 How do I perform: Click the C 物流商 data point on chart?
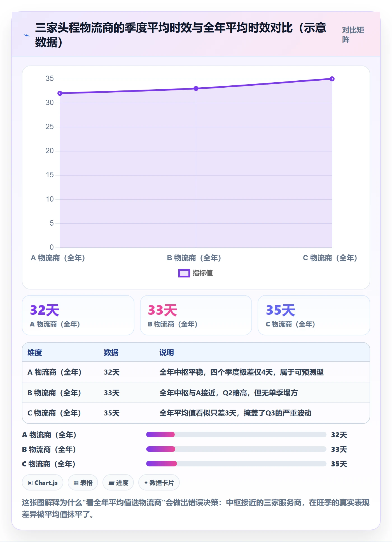(332, 79)
